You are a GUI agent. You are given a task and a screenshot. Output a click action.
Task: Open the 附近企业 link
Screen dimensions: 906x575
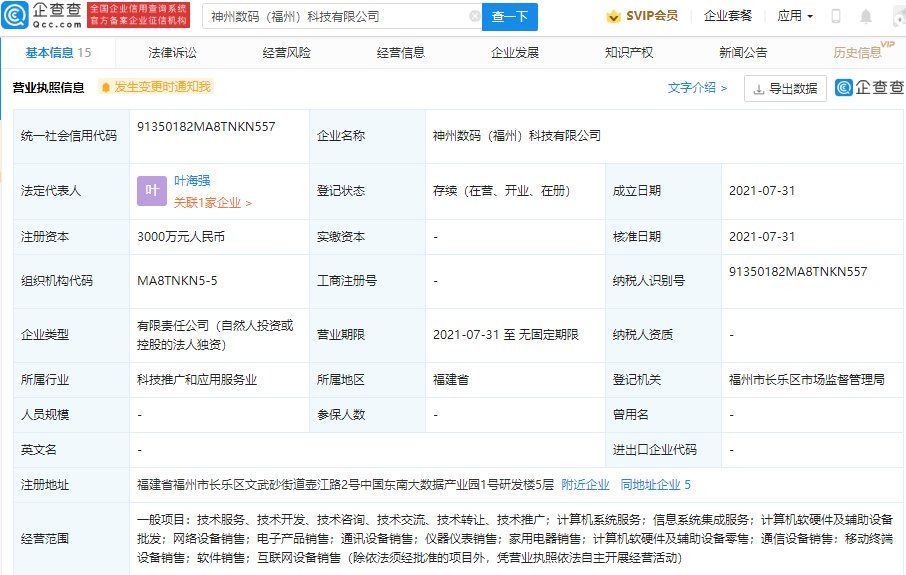(x=585, y=485)
